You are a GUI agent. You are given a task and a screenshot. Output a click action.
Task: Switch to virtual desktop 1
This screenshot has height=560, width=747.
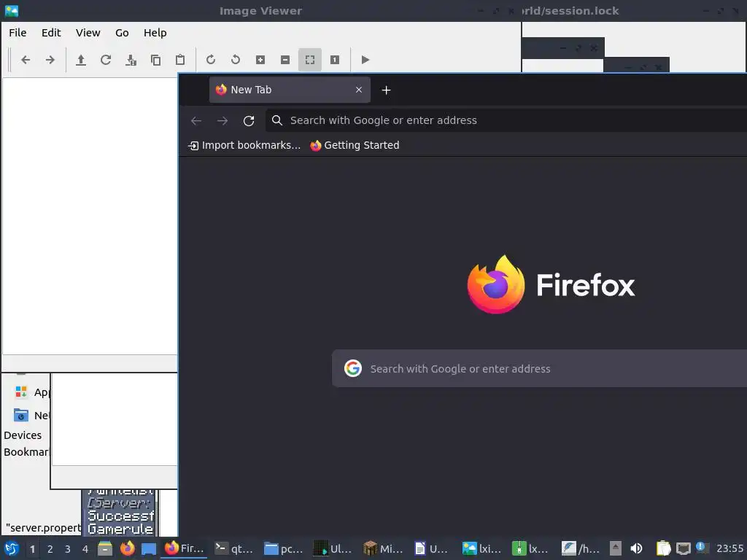click(32, 549)
